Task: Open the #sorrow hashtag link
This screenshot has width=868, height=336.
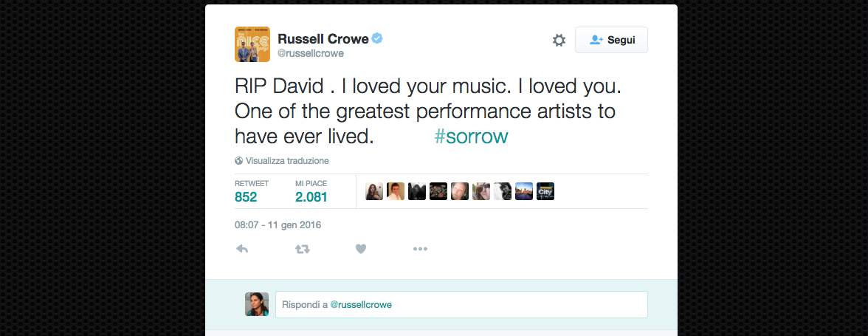Action: pos(471,137)
